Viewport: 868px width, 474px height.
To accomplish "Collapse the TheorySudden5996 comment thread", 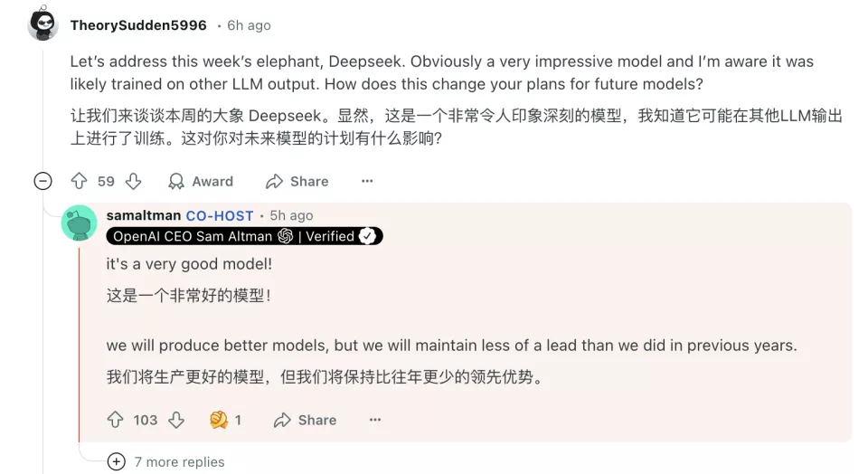I will [42, 181].
